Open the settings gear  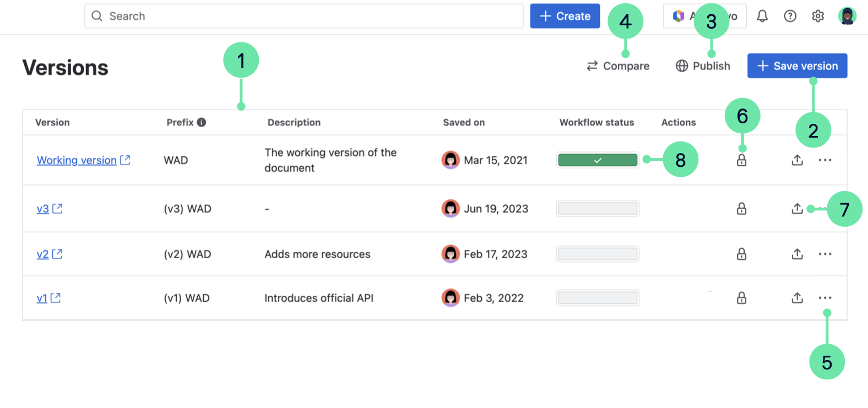(x=818, y=16)
